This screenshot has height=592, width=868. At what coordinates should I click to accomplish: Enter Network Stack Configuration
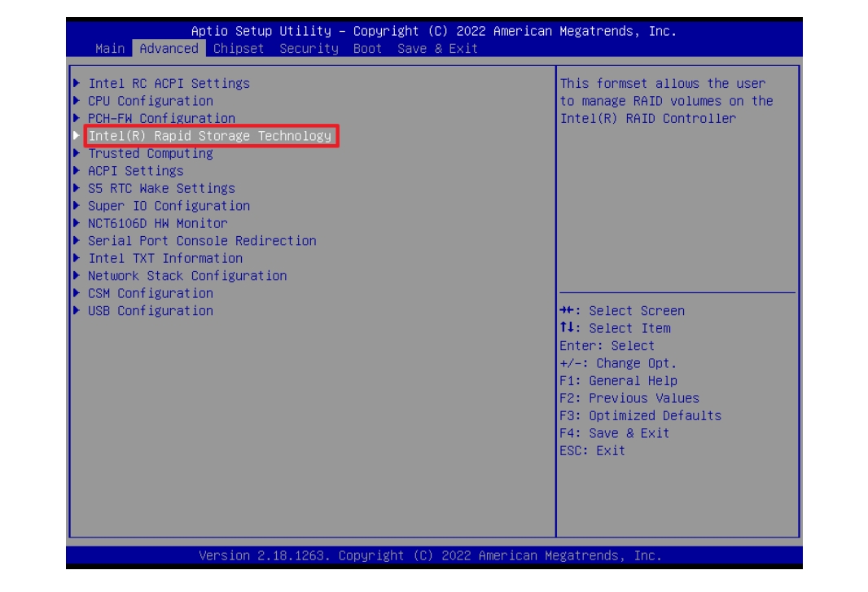click(x=187, y=276)
